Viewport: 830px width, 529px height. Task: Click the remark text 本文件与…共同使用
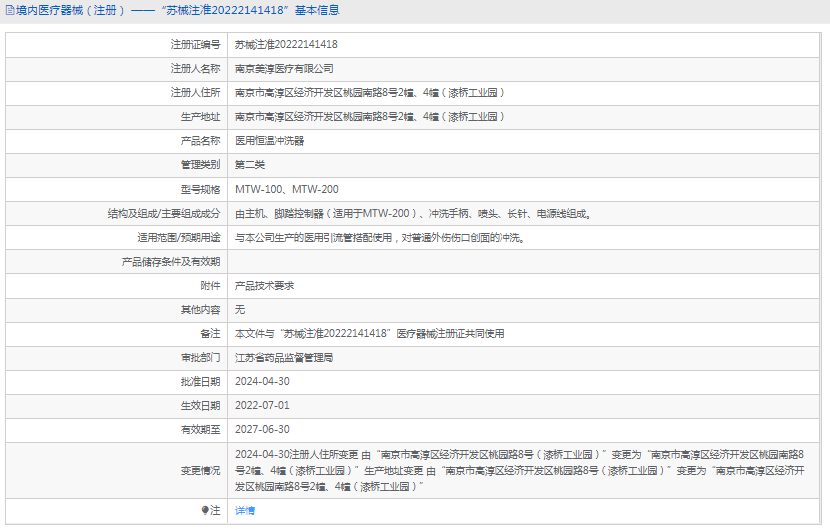(x=369, y=334)
